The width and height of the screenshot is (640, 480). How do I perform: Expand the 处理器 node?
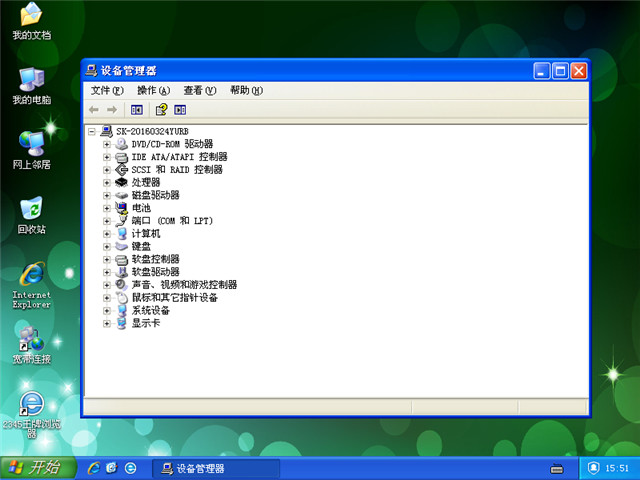(107, 182)
